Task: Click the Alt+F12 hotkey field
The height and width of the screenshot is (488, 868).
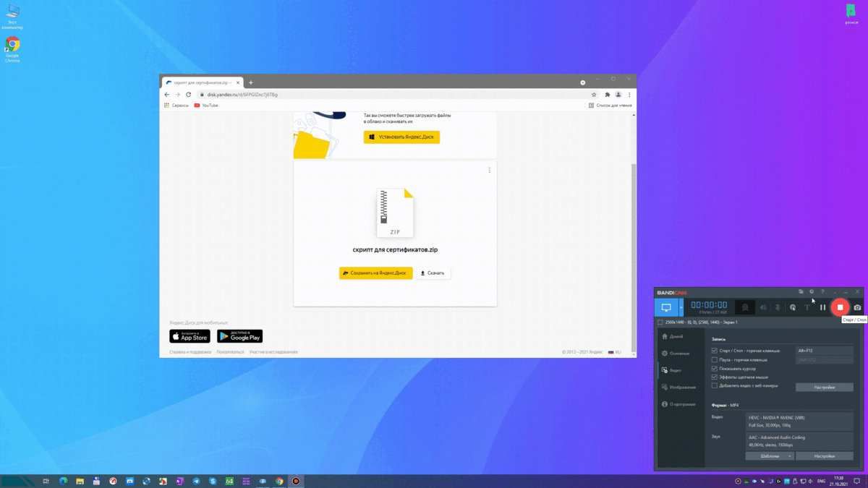Action: 824,351
